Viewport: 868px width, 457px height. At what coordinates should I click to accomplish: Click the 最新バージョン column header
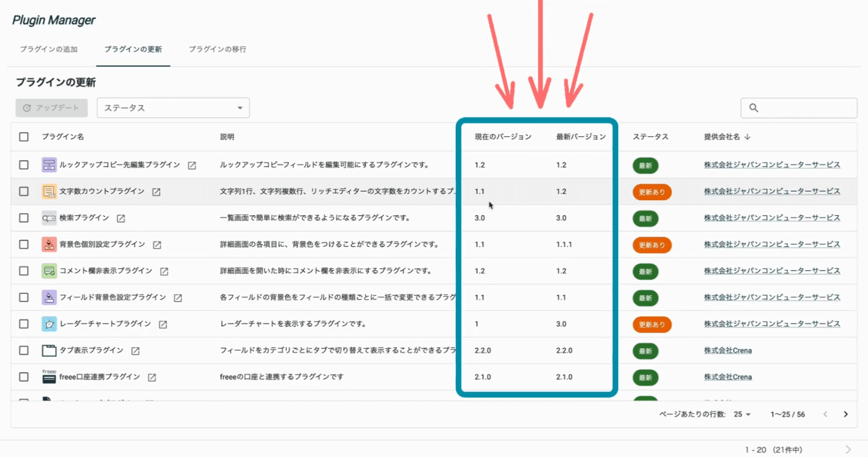tap(581, 137)
